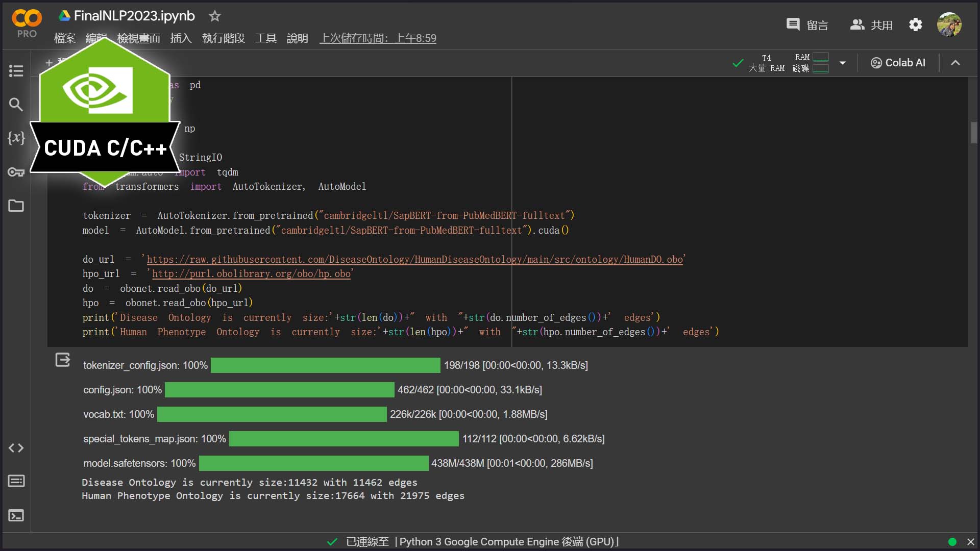Click the vocab.txt progress bar
Image resolution: width=980 pixels, height=551 pixels.
click(x=272, y=414)
